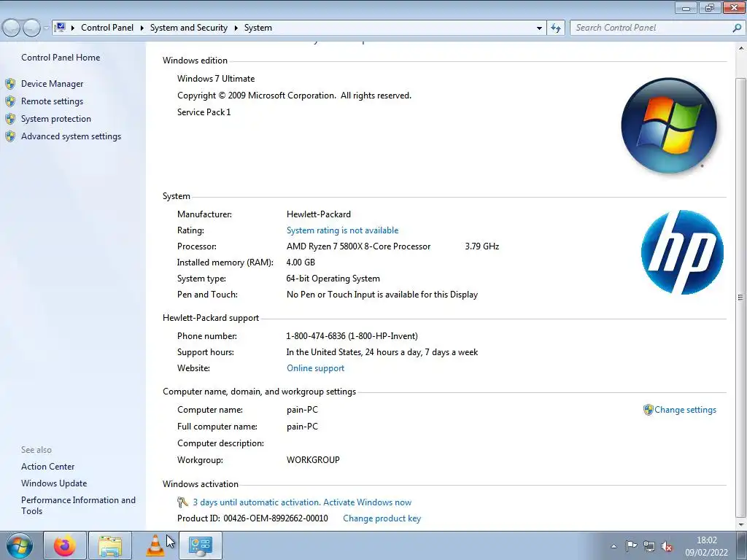747x560 pixels.
Task: Click the 'WORKGROUP' value
Action: tap(313, 460)
